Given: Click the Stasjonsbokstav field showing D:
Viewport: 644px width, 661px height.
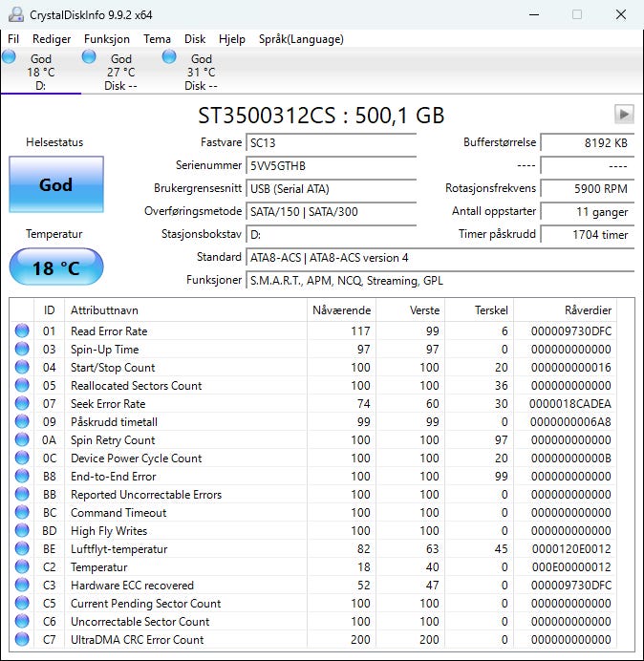Looking at the screenshot, I should (332, 234).
